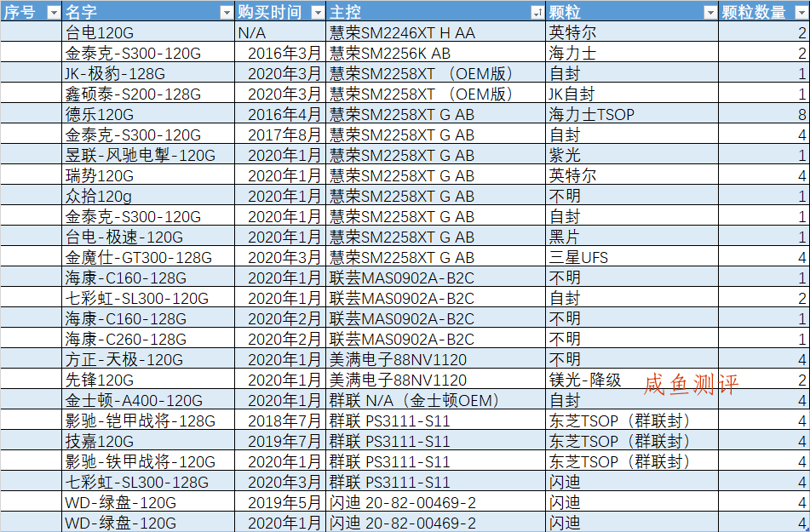Select the 鑫硕泰-S200-128G cell

(x=148, y=94)
